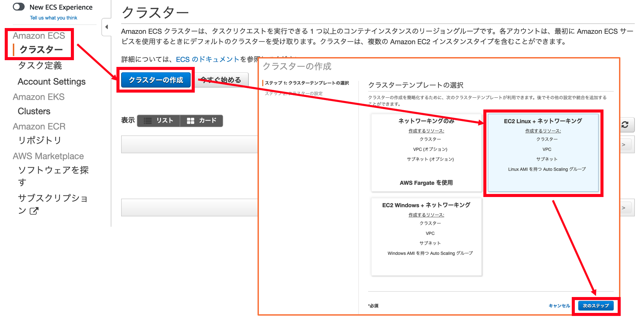Open Clusters under Amazon EKS
Viewport: 644px width, 319px height.
tap(34, 111)
